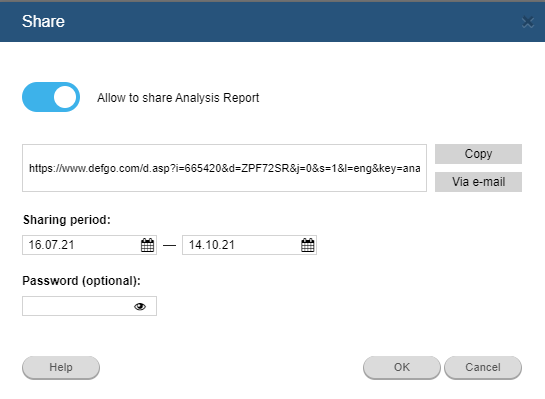Send the link Via e-mail
The height and width of the screenshot is (399, 545).
(x=478, y=182)
